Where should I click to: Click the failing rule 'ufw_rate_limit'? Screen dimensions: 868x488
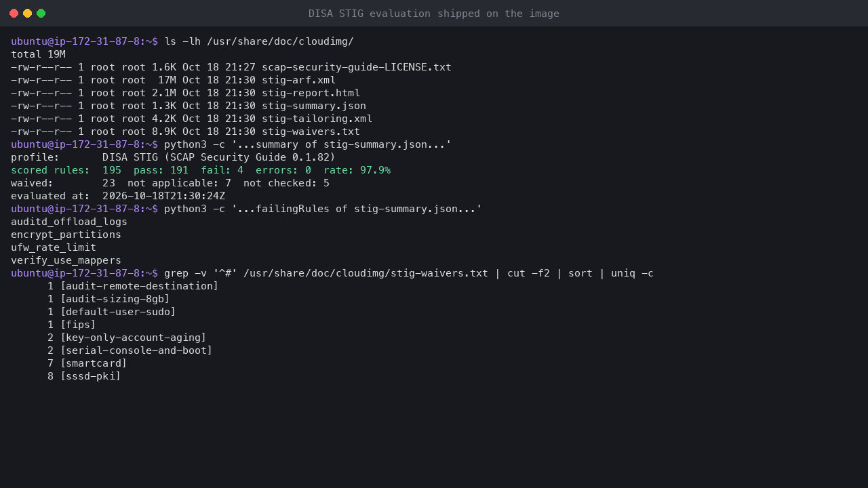(54, 247)
